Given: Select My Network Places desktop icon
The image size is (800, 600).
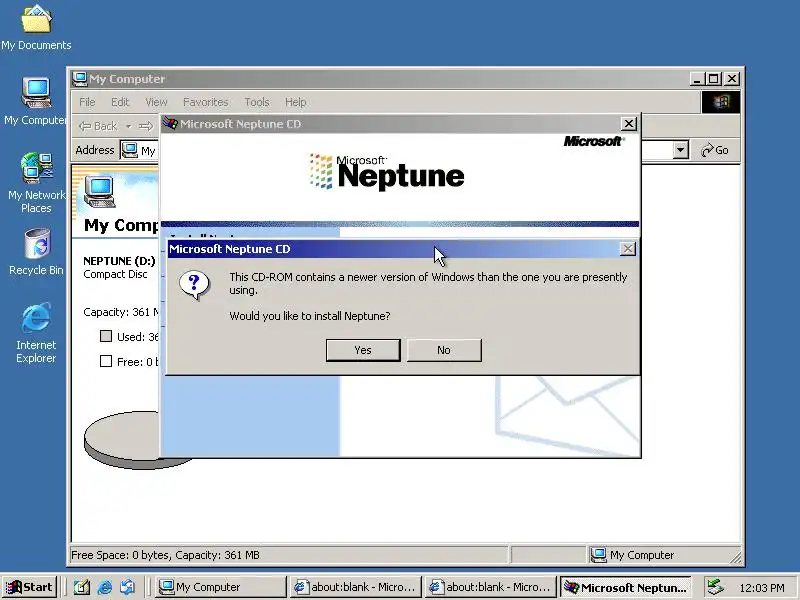Looking at the screenshot, I should pyautogui.click(x=36, y=183).
